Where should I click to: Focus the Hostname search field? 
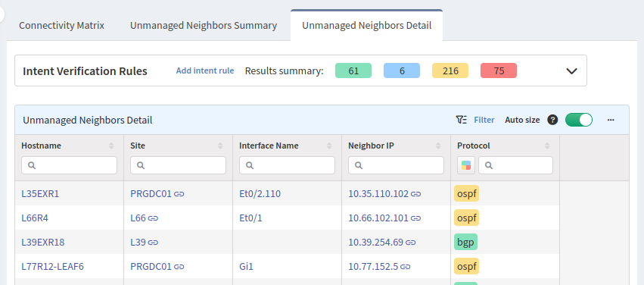coord(69,165)
